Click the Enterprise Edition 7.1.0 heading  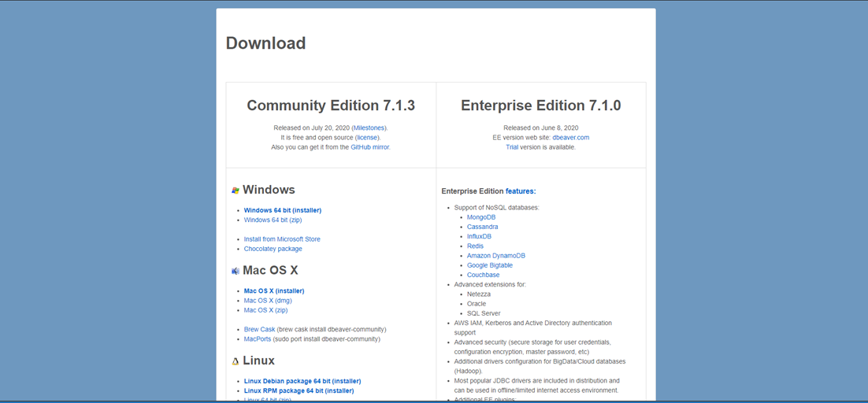(x=541, y=105)
